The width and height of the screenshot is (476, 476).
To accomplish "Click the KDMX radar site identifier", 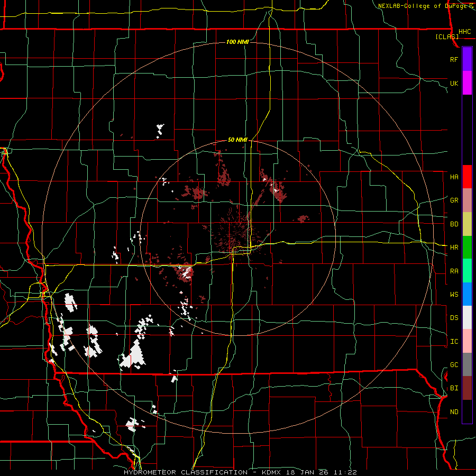I will tap(272, 472).
